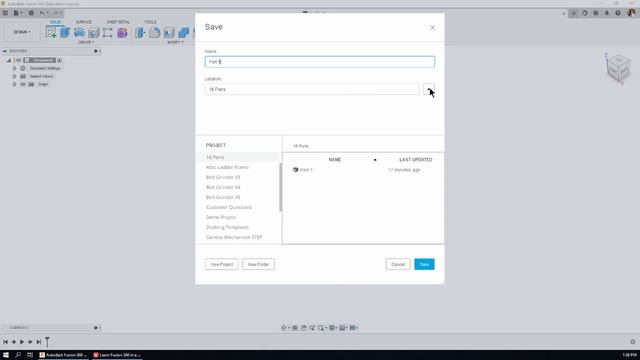
Task: Click the Save disk icon in toolbar
Action: point(31,13)
